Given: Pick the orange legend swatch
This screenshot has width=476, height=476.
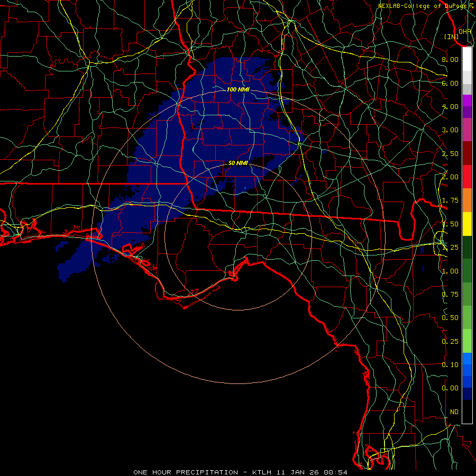Looking at the screenshot, I should (467, 200).
